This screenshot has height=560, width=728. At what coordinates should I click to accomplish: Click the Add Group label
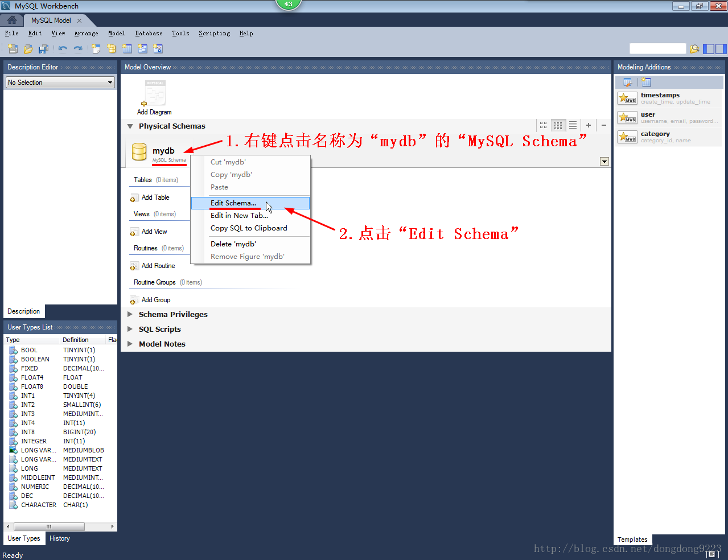pos(156,300)
